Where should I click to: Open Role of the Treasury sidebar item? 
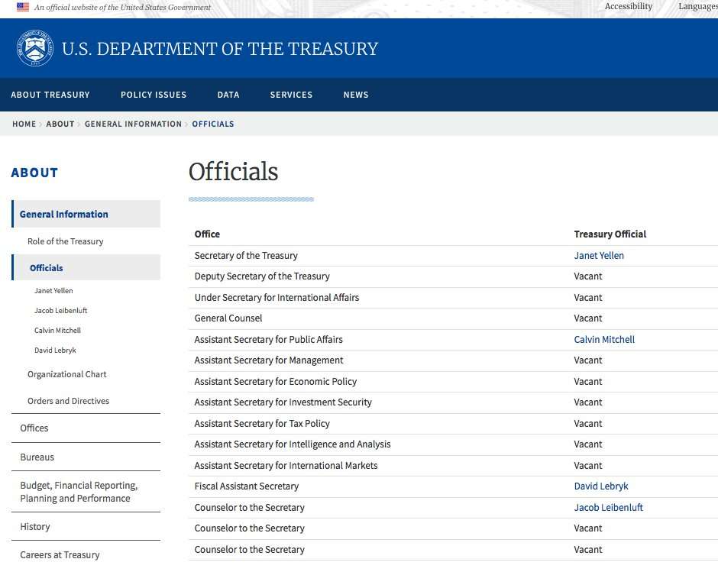[x=66, y=241]
